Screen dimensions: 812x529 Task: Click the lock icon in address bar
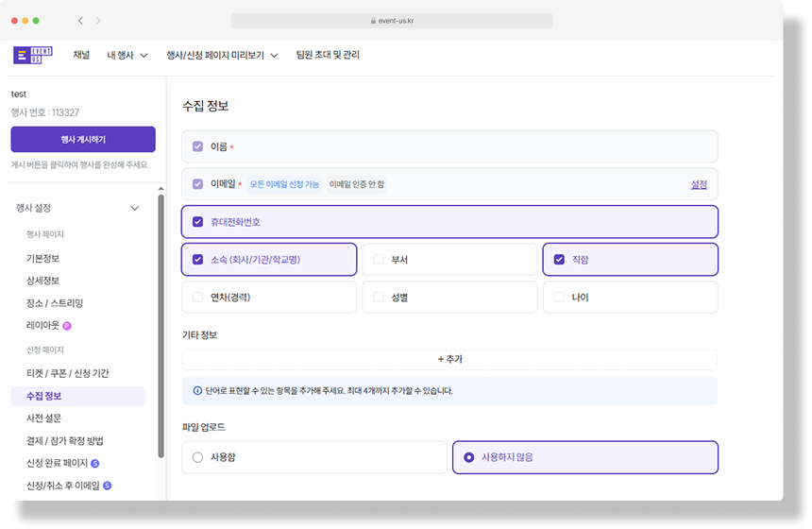[x=373, y=21]
